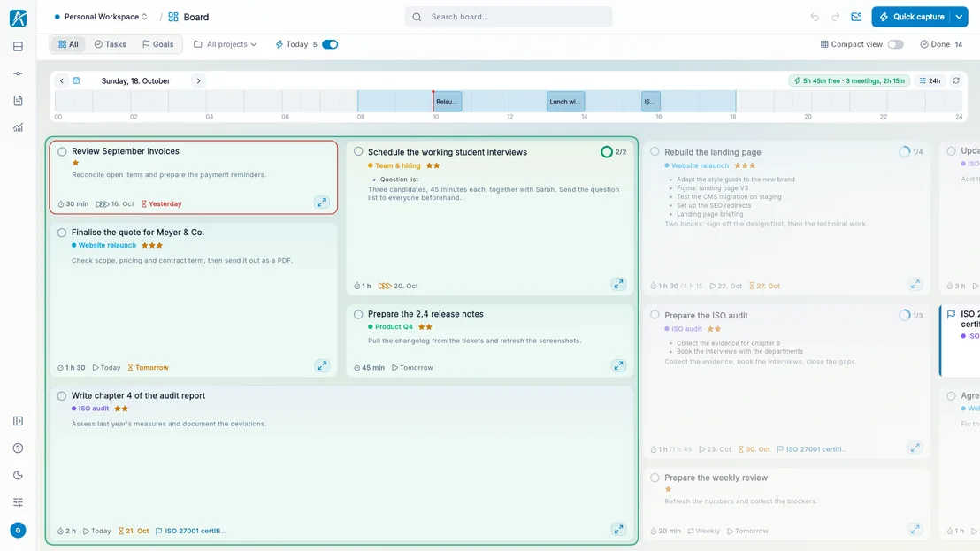
Task: Tick Write chapter 4 of the audit report
Action: 62,396
